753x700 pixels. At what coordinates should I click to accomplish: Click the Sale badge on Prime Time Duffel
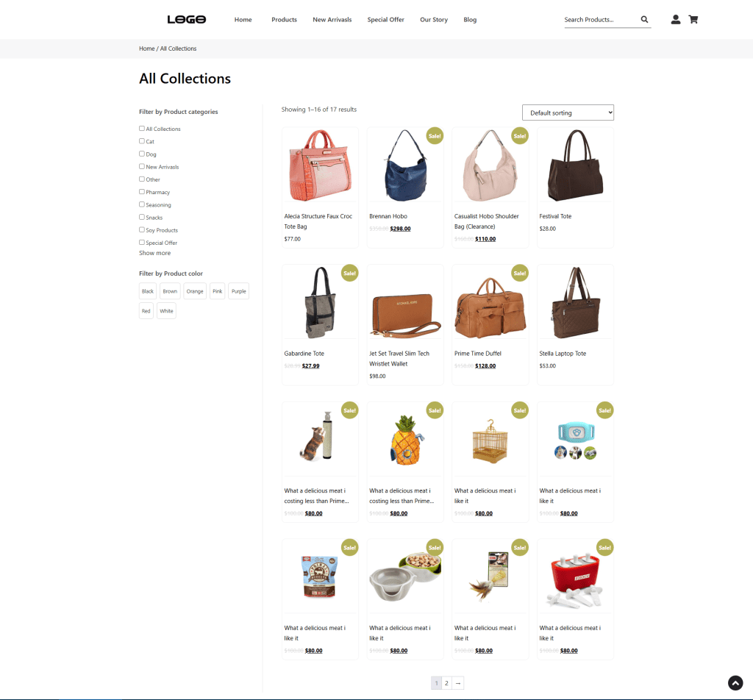520,273
